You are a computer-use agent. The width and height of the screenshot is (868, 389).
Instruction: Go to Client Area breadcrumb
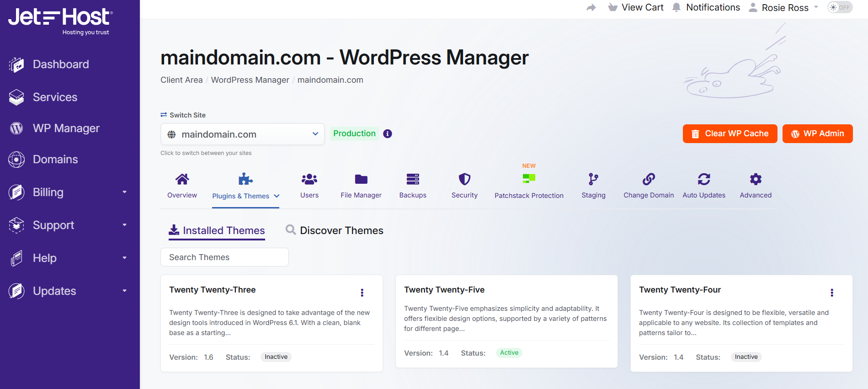181,80
